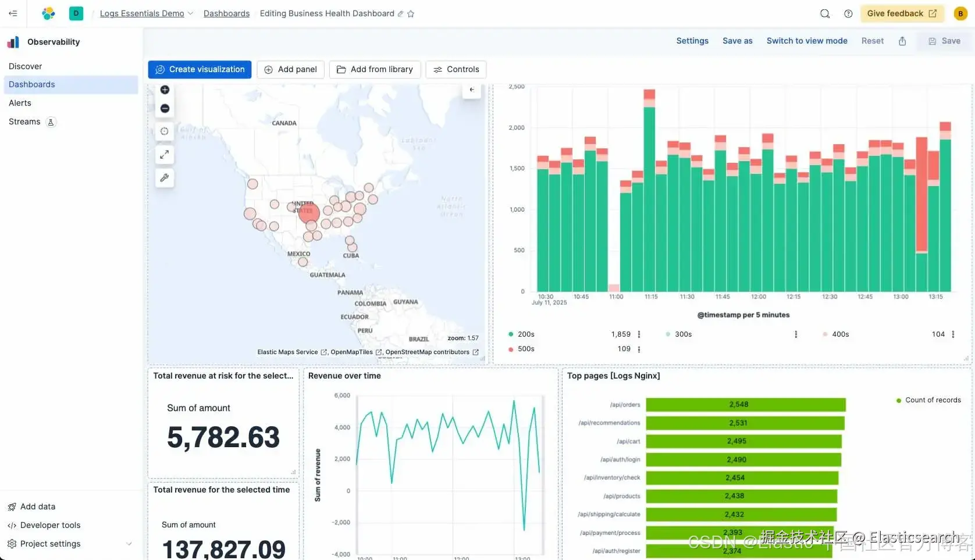Favorite the dashboard with star icon
The height and width of the screenshot is (560, 975).
(411, 13)
